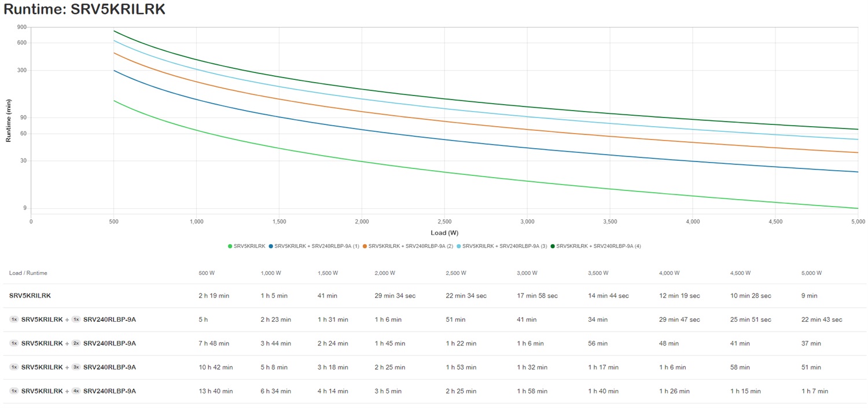This screenshot has height=408, width=868.
Task: Click the dark blue legend marker dot
Action: coord(271,247)
